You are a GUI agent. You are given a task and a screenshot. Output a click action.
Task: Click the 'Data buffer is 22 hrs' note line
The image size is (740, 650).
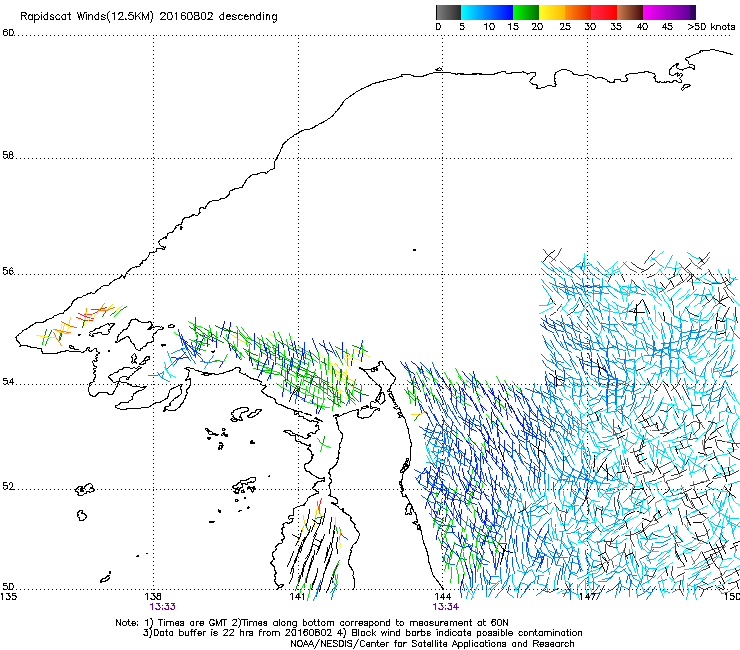362,633
